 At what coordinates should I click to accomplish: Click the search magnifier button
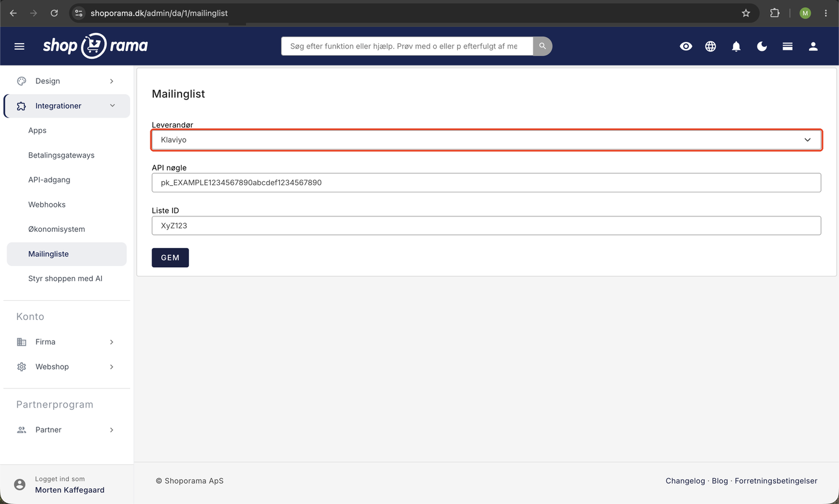click(542, 46)
